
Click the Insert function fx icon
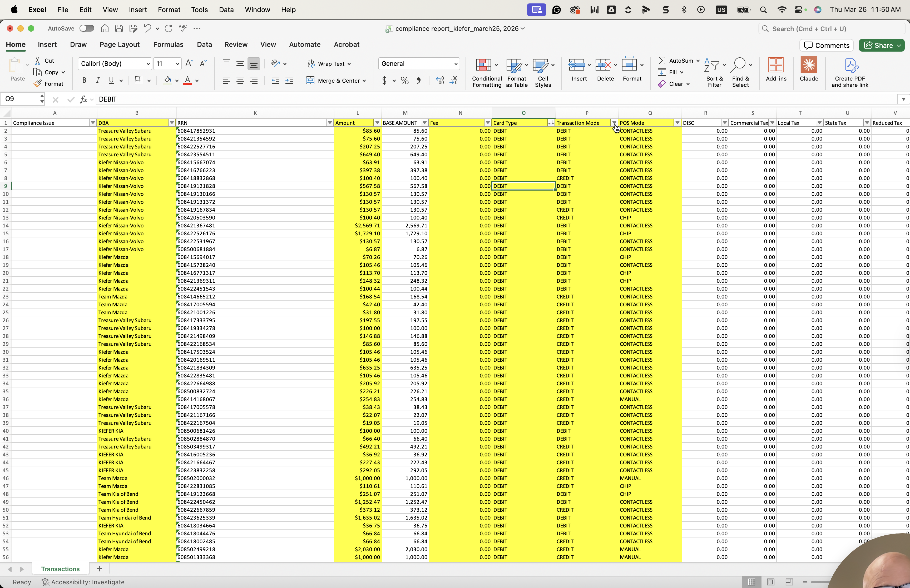(x=83, y=99)
